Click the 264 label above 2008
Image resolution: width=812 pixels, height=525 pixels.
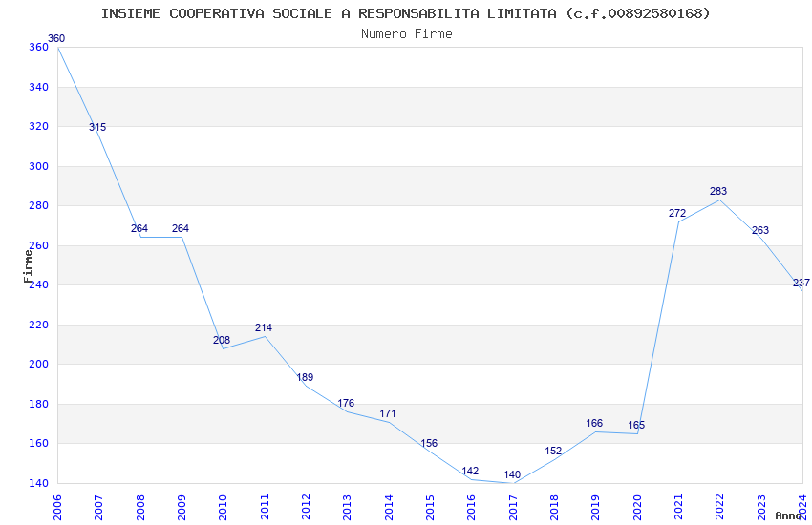click(x=139, y=228)
